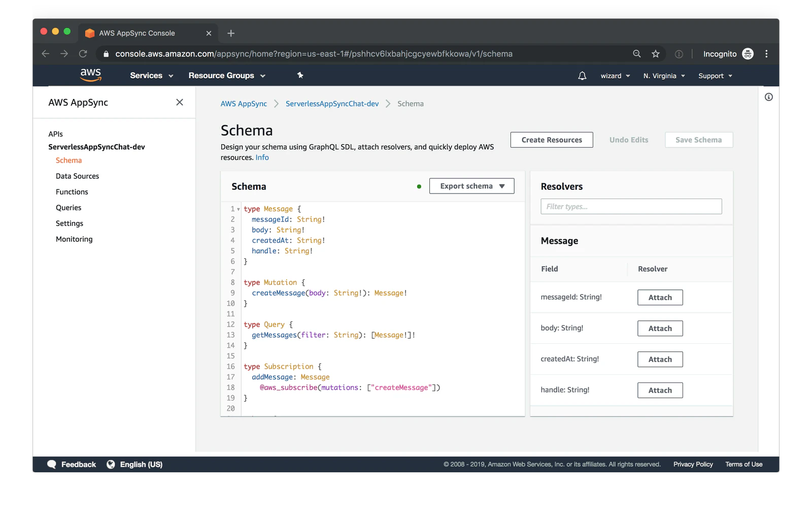Open the Export schema dropdown

click(471, 186)
